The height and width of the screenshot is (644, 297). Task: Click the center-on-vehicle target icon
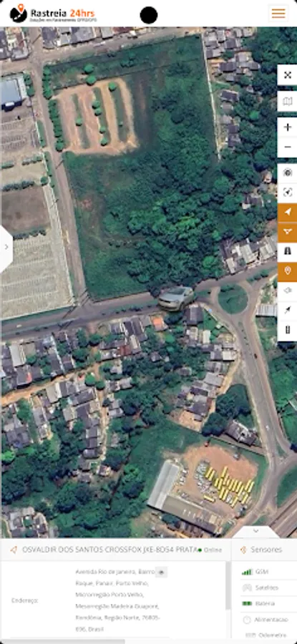pyautogui.click(x=287, y=172)
